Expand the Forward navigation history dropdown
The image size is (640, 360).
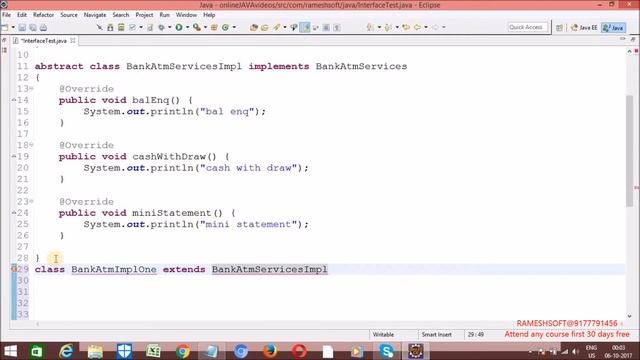tap(444, 27)
